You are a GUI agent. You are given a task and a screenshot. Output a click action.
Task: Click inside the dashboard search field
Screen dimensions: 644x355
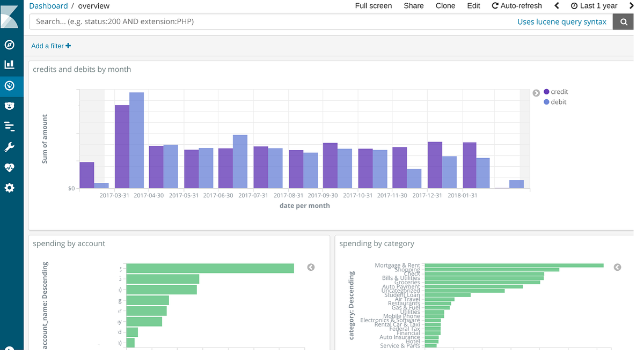click(x=215, y=21)
